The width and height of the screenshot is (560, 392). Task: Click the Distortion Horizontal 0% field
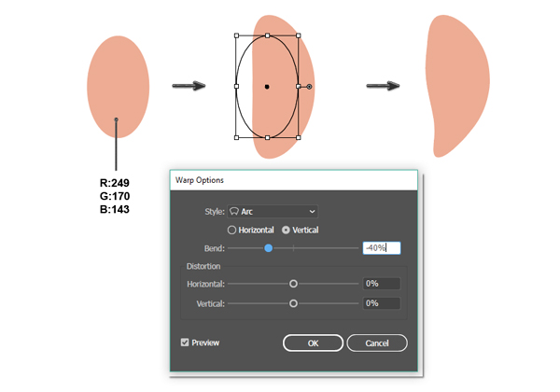pos(382,284)
